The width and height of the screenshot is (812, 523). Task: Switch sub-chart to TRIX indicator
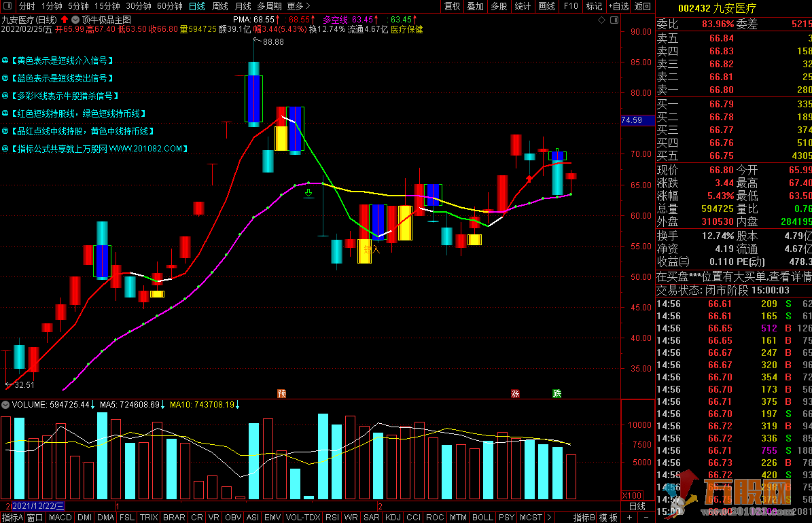click(x=149, y=518)
